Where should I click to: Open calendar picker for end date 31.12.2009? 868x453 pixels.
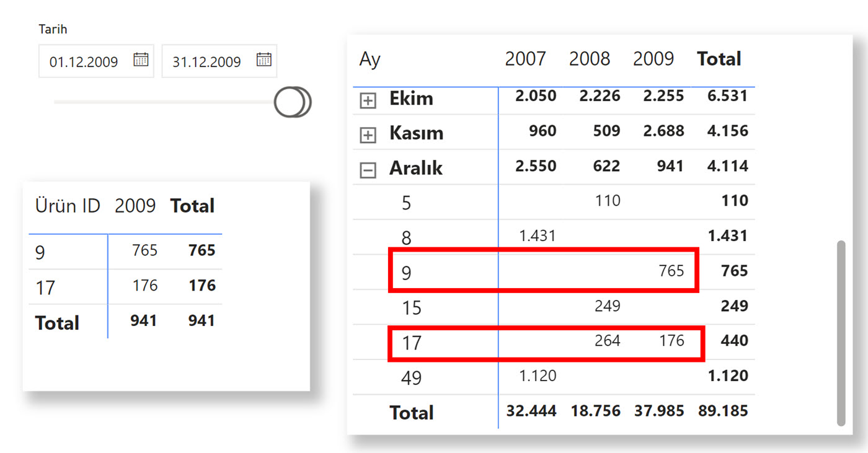(x=264, y=60)
